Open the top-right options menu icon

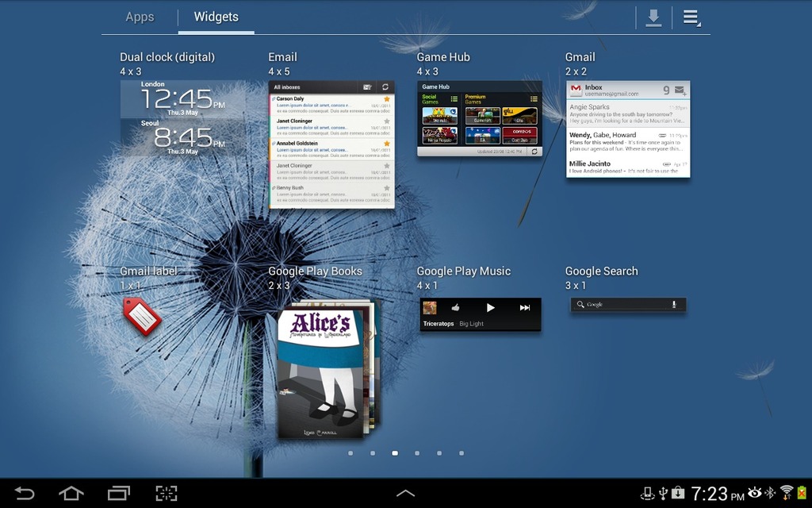691,18
